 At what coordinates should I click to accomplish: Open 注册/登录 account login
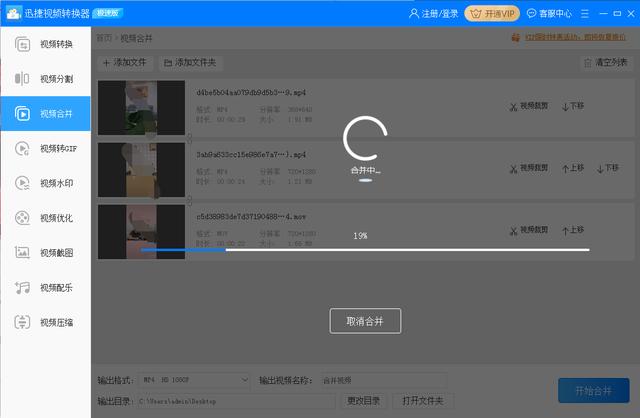[435, 14]
